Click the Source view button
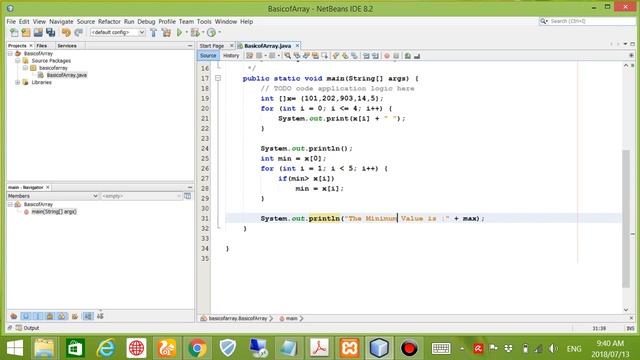This screenshot has width=640, height=360. click(208, 56)
